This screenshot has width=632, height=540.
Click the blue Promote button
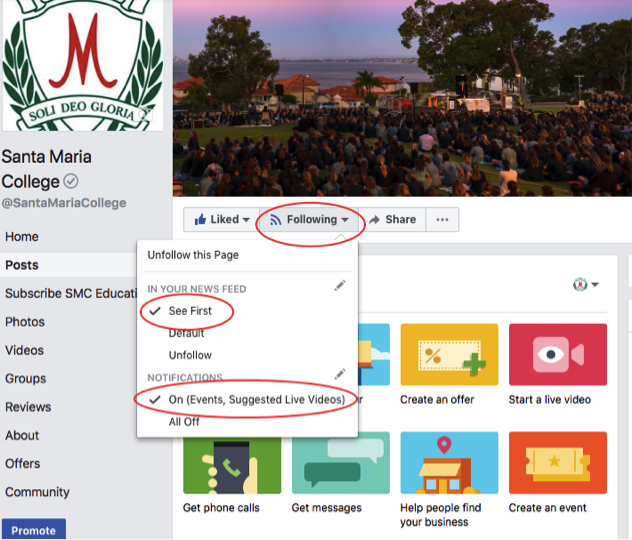33,529
